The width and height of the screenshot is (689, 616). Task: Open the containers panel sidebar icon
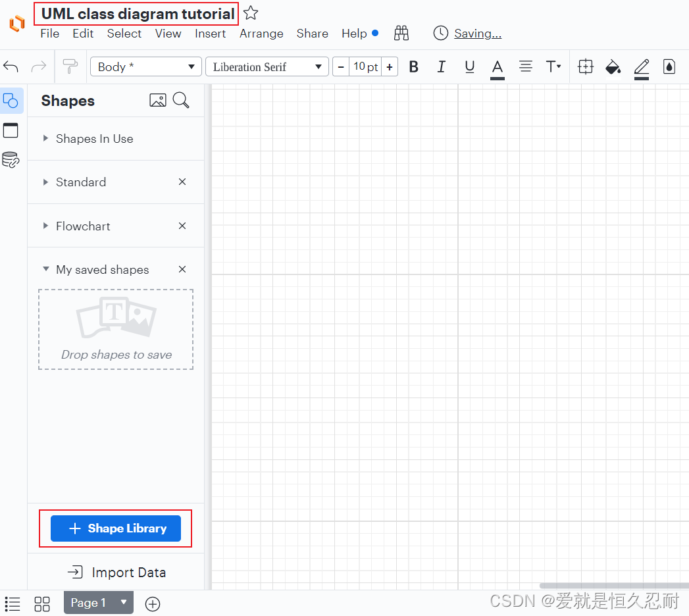(x=11, y=130)
